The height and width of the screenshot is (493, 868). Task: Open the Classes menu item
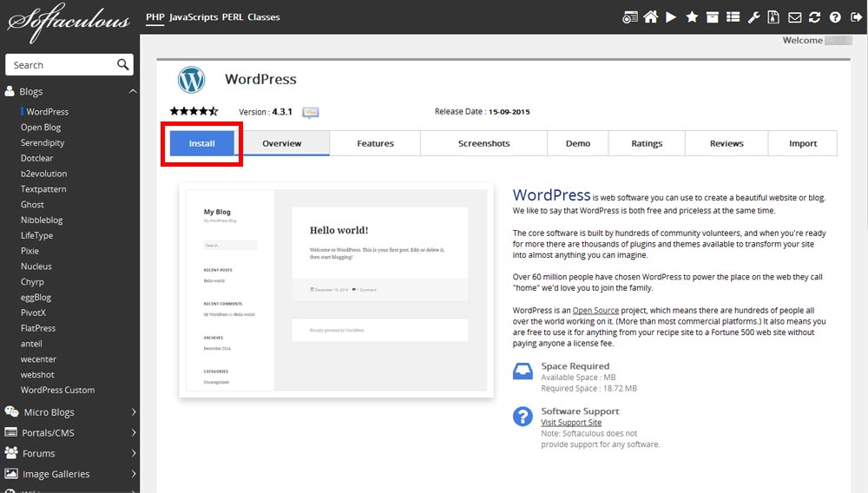tap(264, 17)
